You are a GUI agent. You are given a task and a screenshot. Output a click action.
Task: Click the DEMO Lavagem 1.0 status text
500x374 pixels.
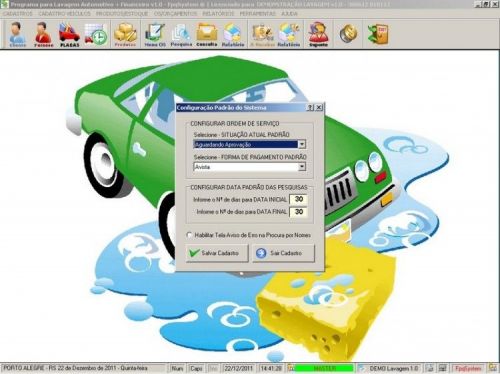pos(394,368)
